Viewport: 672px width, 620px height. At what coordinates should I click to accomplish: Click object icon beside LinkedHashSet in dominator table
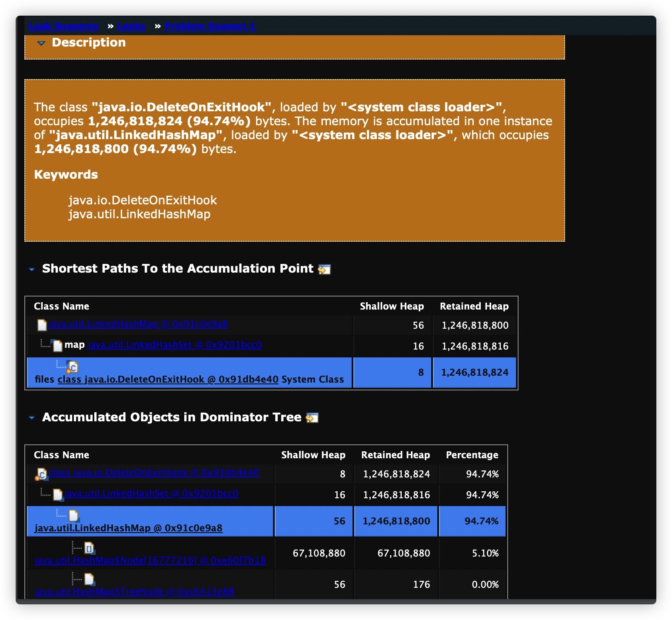pos(57,494)
